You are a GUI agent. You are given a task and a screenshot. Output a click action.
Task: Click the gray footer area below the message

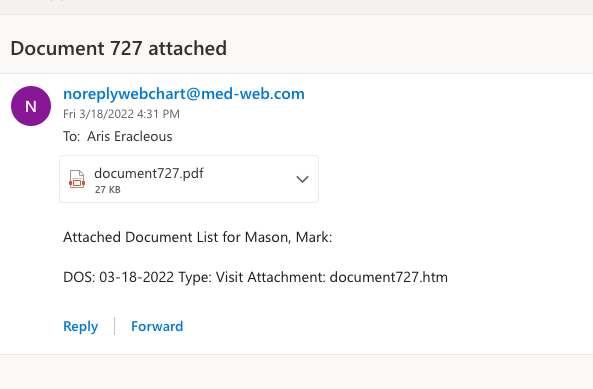point(296,372)
